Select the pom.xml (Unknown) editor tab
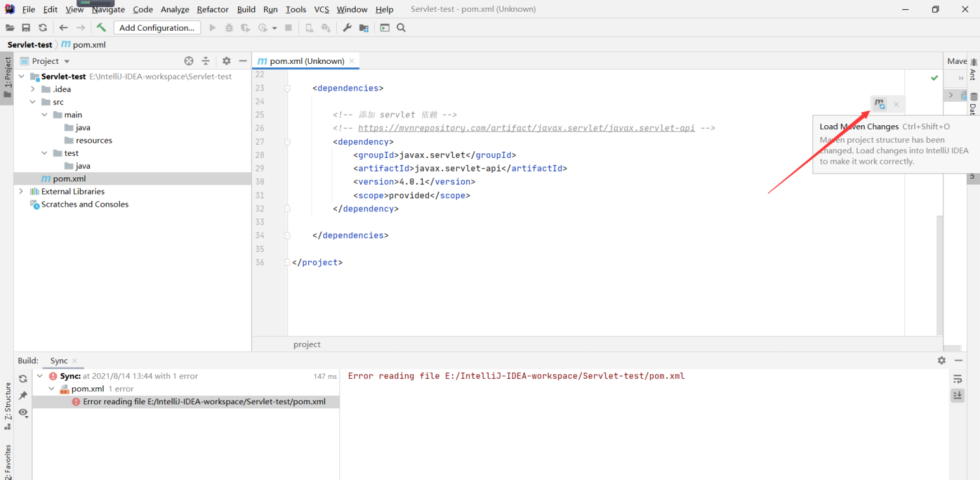980x480 pixels. click(307, 61)
